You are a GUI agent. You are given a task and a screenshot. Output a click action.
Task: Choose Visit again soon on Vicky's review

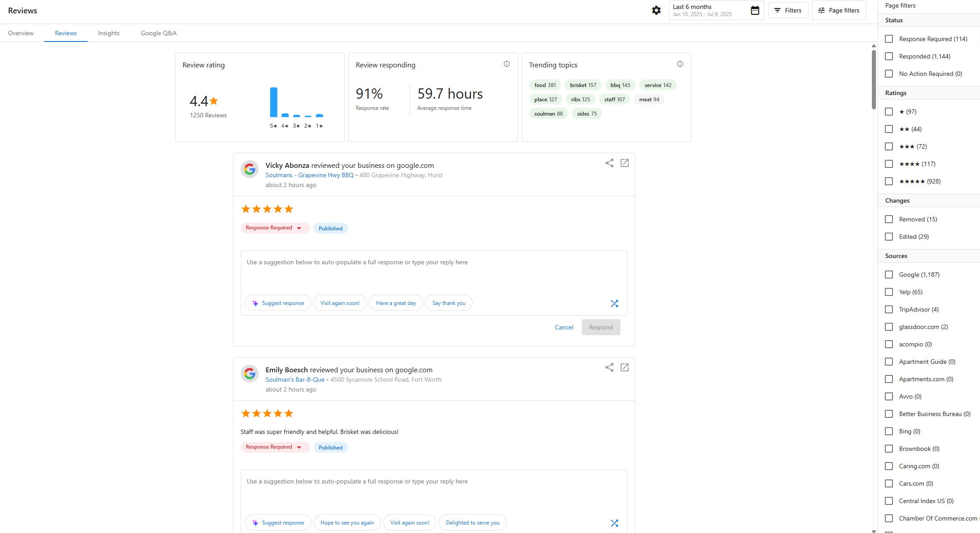pos(340,303)
